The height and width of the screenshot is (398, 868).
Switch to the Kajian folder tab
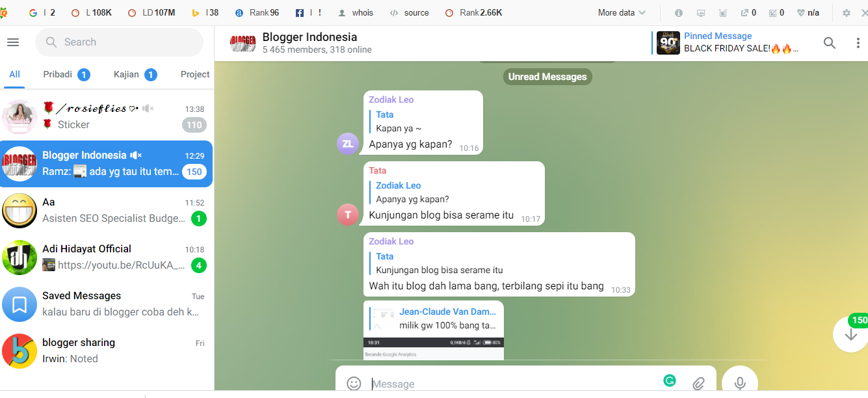point(135,74)
